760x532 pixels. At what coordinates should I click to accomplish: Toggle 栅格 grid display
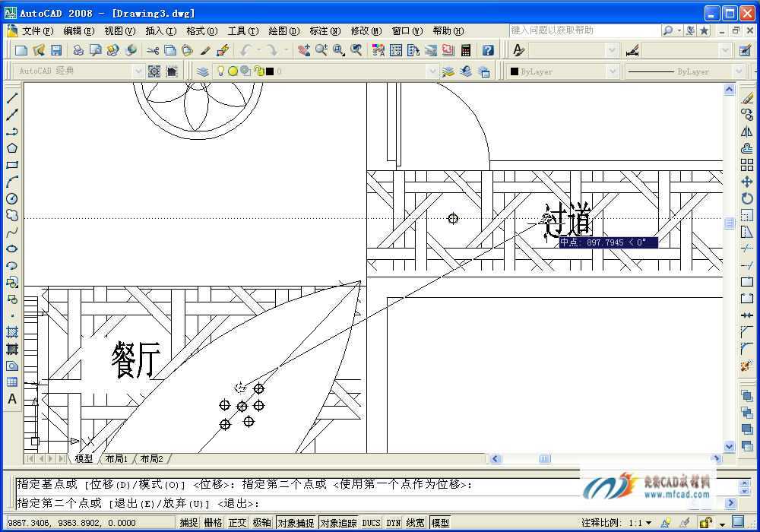click(x=214, y=523)
